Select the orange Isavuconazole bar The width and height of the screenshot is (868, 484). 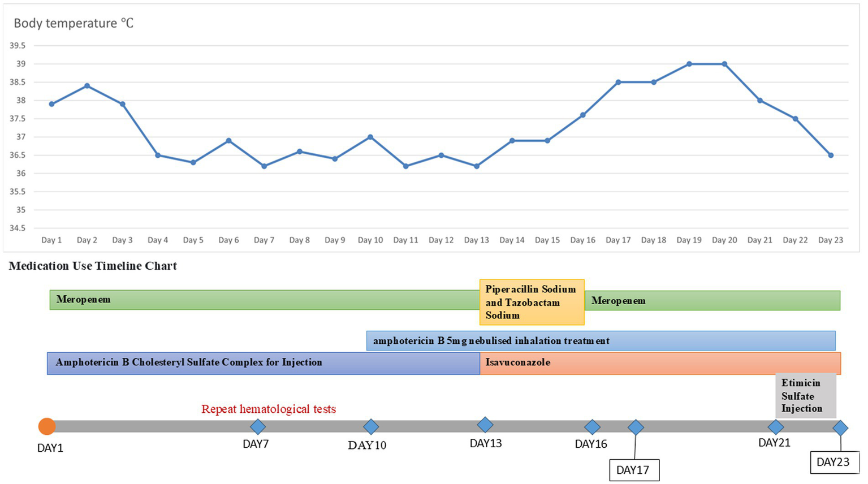(x=659, y=363)
